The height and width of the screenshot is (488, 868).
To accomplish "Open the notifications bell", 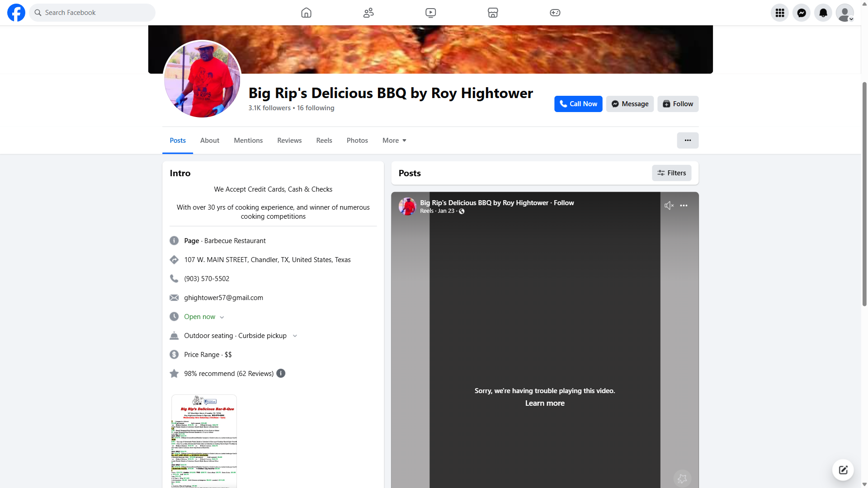I will pos(823,13).
